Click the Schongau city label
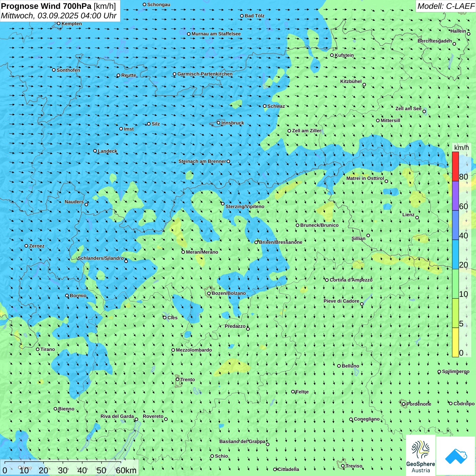This screenshot has width=476, height=476. coord(158,4)
